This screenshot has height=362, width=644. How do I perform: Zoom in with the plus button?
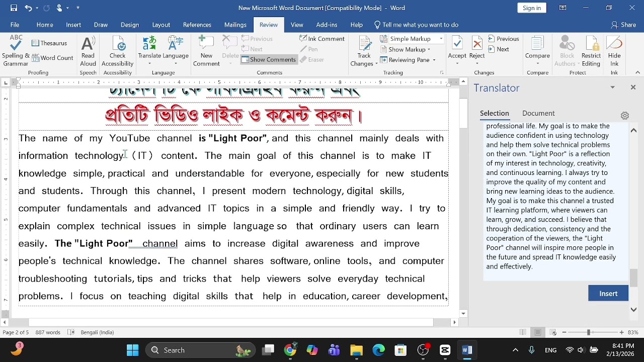[622, 332]
